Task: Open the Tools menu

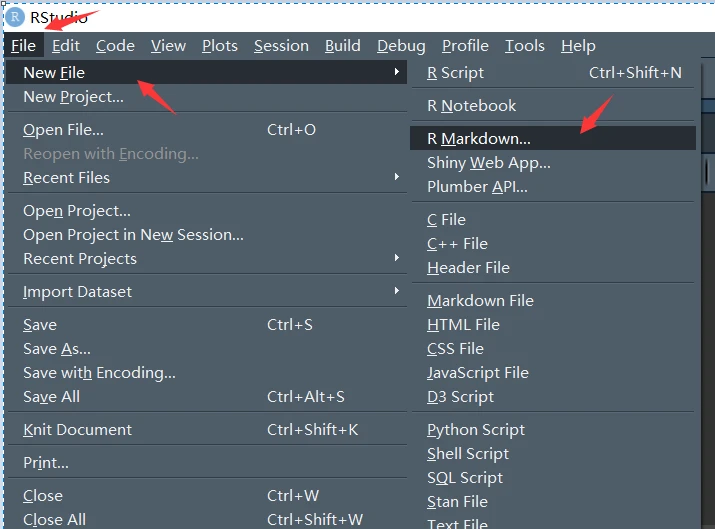Action: click(x=524, y=45)
